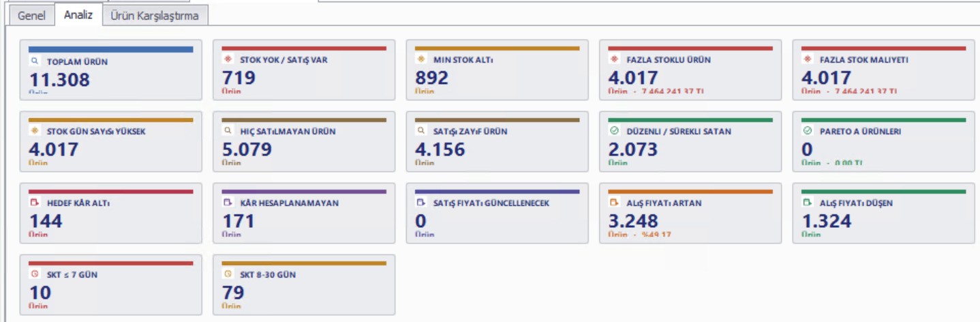Click the orange tag icon on ALIŞ FIYATI ARTAN
Screen dimensions: 980x322
point(615,203)
